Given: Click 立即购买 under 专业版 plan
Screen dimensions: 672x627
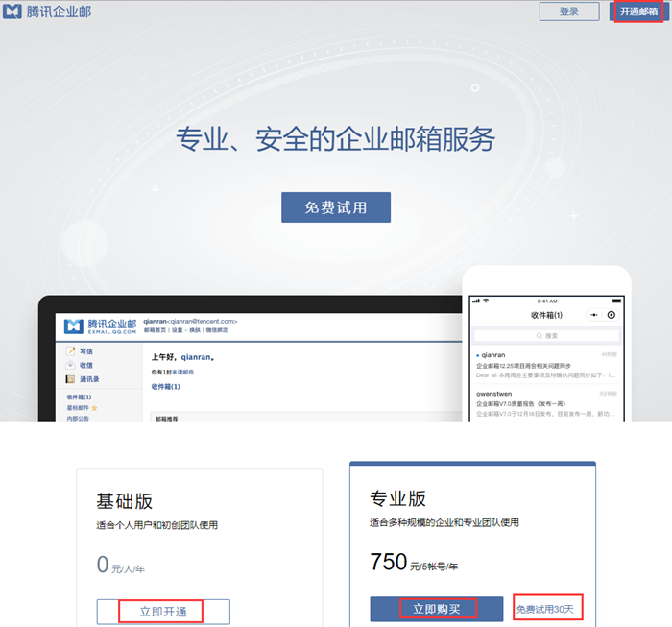Looking at the screenshot, I should [437, 609].
